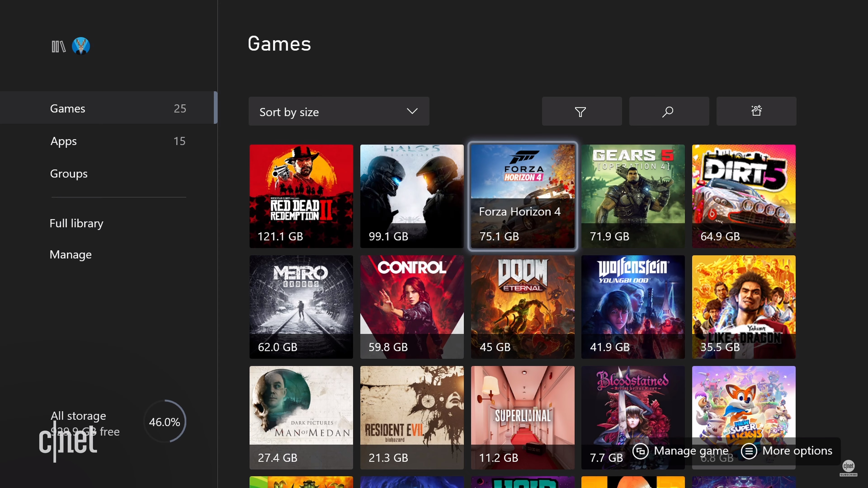Select the Dirt 5 tile
This screenshot has height=488, width=868.
pos(744,196)
